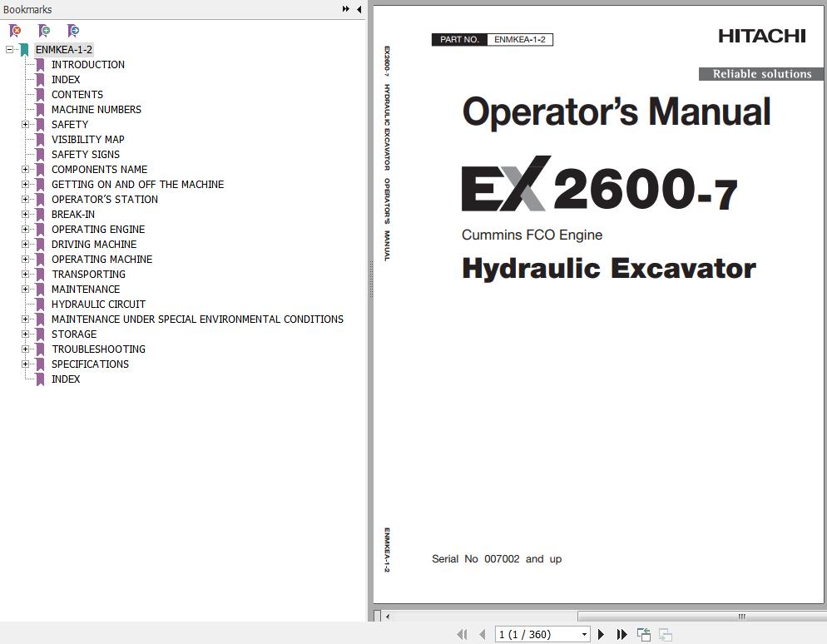Screen dimensions: 827x644
Task: Open the STORAGE bookmark
Action: pyautogui.click(x=74, y=334)
